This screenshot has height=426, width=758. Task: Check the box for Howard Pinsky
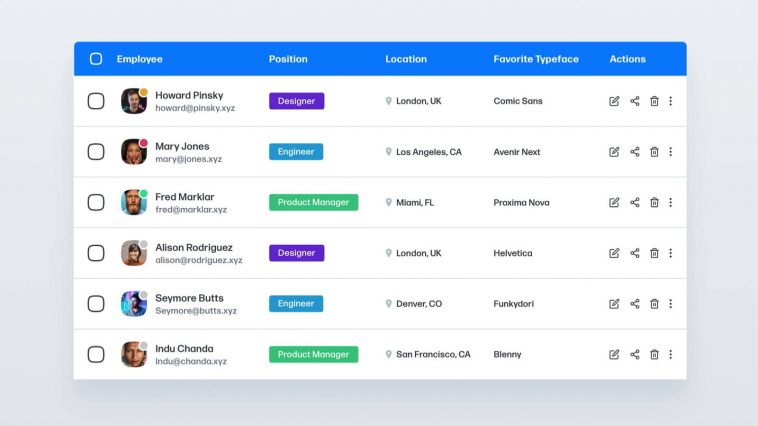[x=96, y=101]
